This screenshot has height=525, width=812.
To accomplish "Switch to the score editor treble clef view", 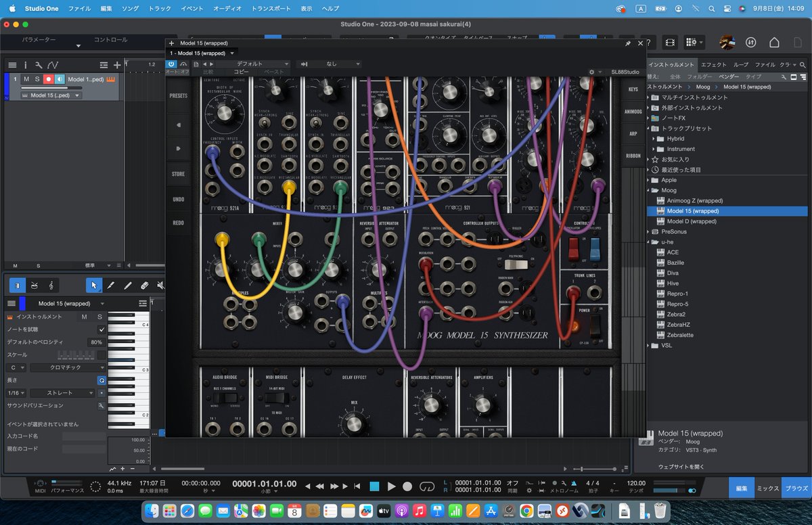I will 51,286.
